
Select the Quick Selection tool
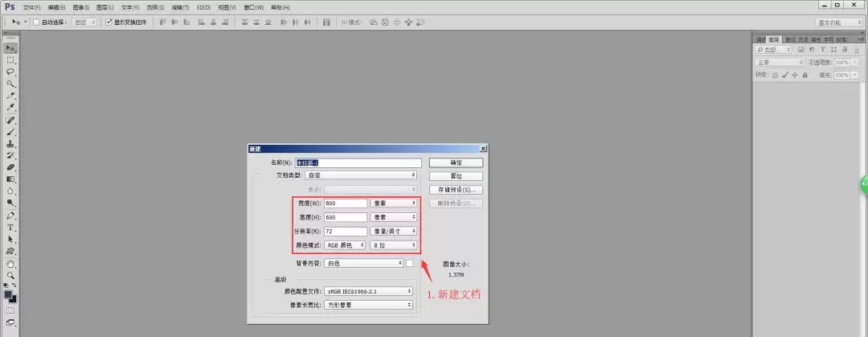pos(10,84)
